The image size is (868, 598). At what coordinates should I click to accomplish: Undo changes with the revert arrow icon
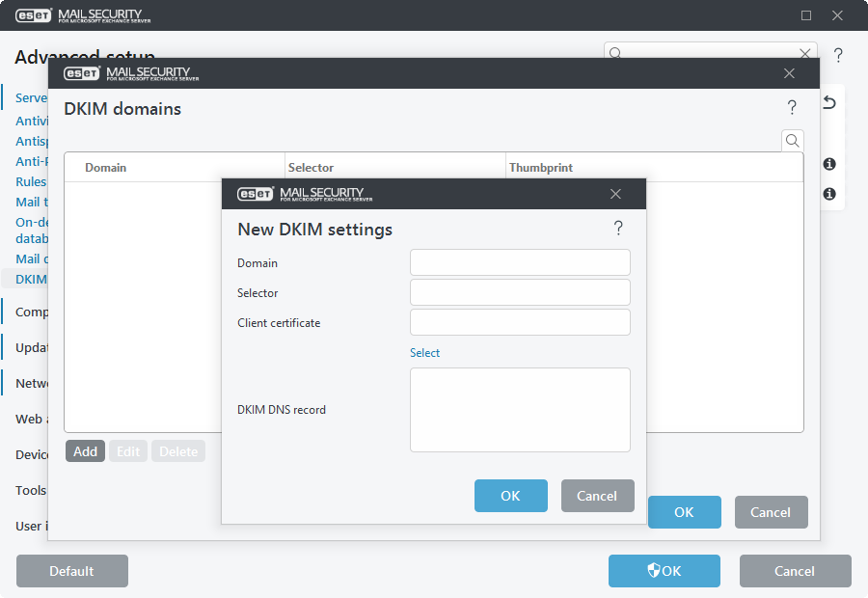tap(828, 102)
